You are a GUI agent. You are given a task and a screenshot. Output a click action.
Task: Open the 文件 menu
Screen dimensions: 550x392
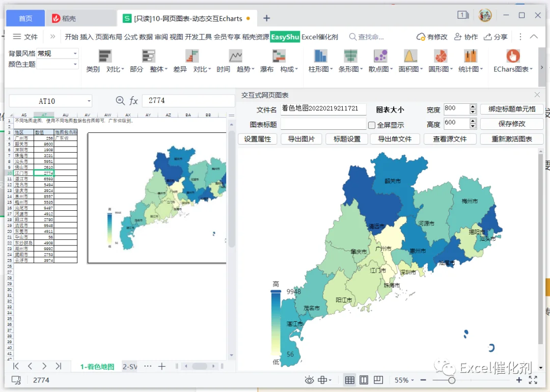[x=25, y=37]
